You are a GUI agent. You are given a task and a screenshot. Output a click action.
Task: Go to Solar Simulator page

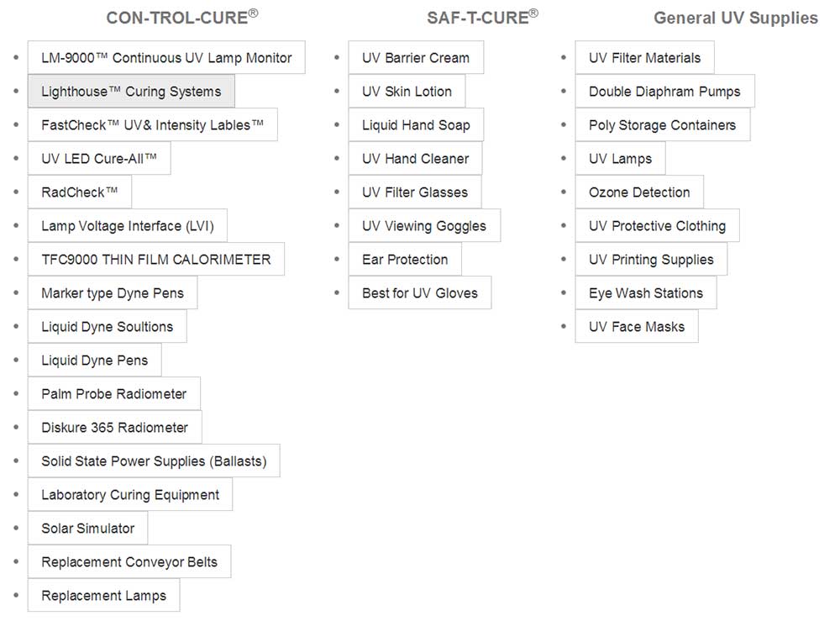pos(88,529)
